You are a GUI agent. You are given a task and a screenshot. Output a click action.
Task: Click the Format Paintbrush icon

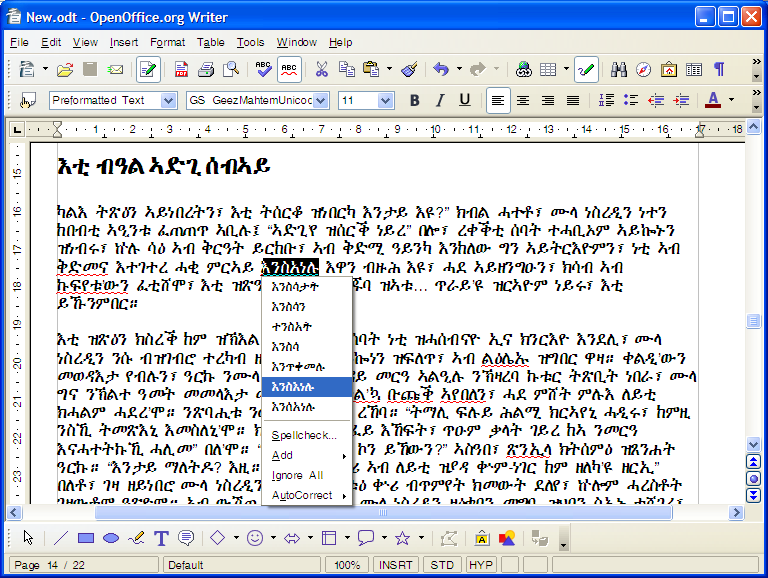409,70
